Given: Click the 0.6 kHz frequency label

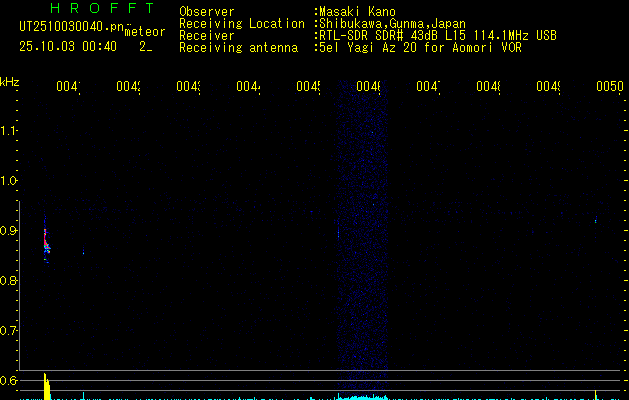Looking at the screenshot, I should [8, 380].
